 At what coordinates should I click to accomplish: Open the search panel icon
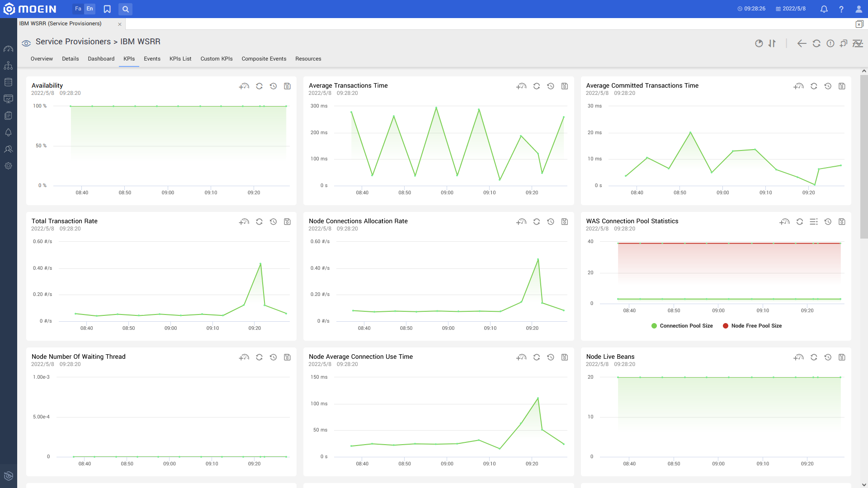coord(126,9)
